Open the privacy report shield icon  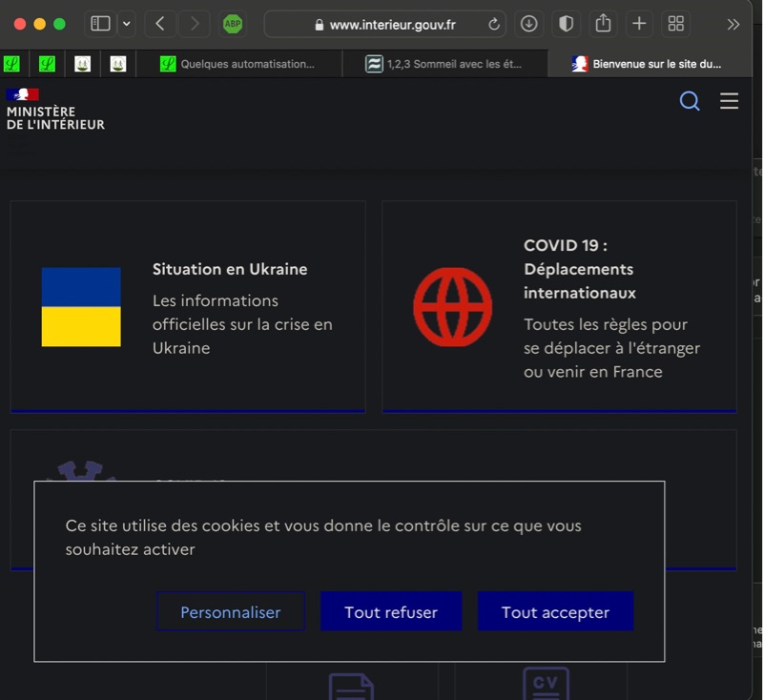[x=566, y=24]
